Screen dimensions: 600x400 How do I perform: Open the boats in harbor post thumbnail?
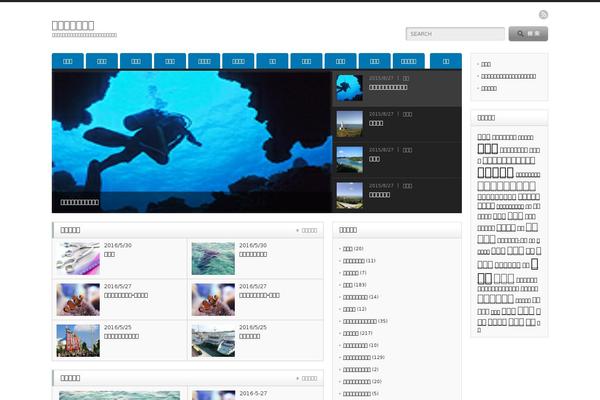click(x=213, y=341)
